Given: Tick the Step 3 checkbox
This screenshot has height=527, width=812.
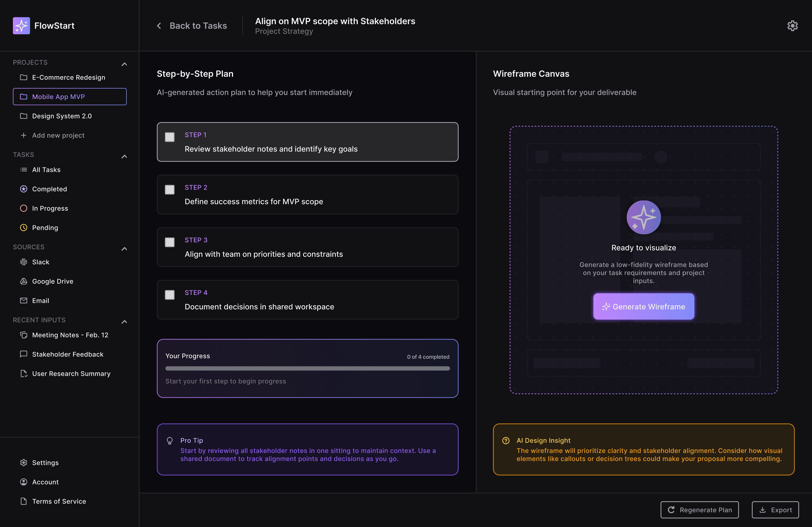Looking at the screenshot, I should 170,242.
